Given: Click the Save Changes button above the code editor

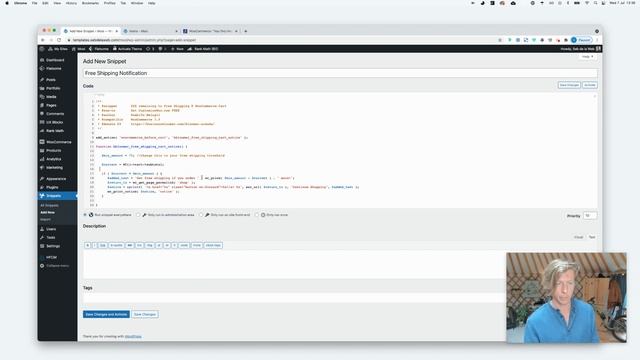Looking at the screenshot, I should click(x=569, y=85).
